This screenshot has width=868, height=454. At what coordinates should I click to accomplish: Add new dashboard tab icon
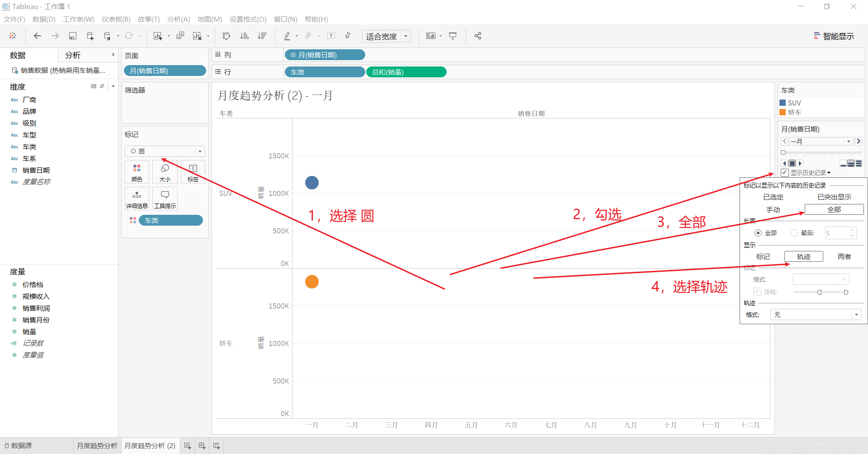(x=202, y=446)
